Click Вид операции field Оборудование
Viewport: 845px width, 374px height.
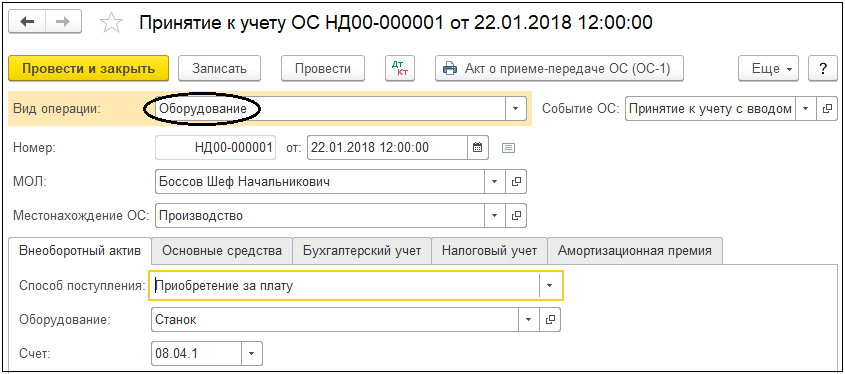[329, 108]
